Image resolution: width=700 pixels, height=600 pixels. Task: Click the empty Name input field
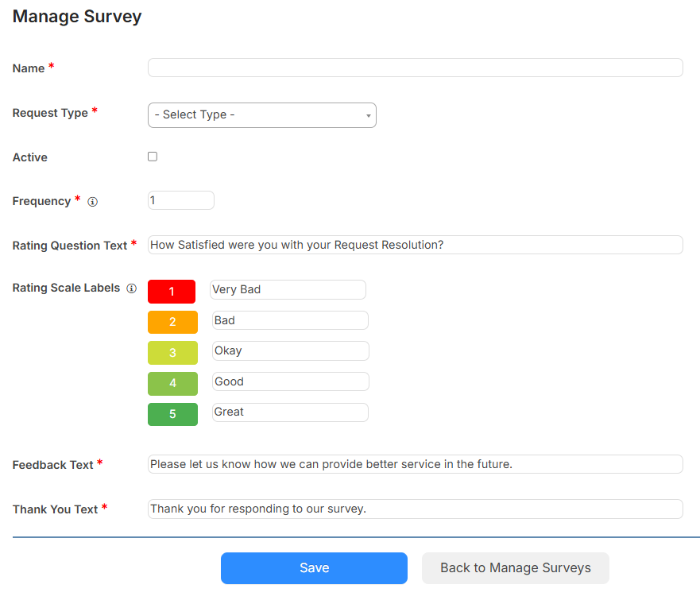415,68
